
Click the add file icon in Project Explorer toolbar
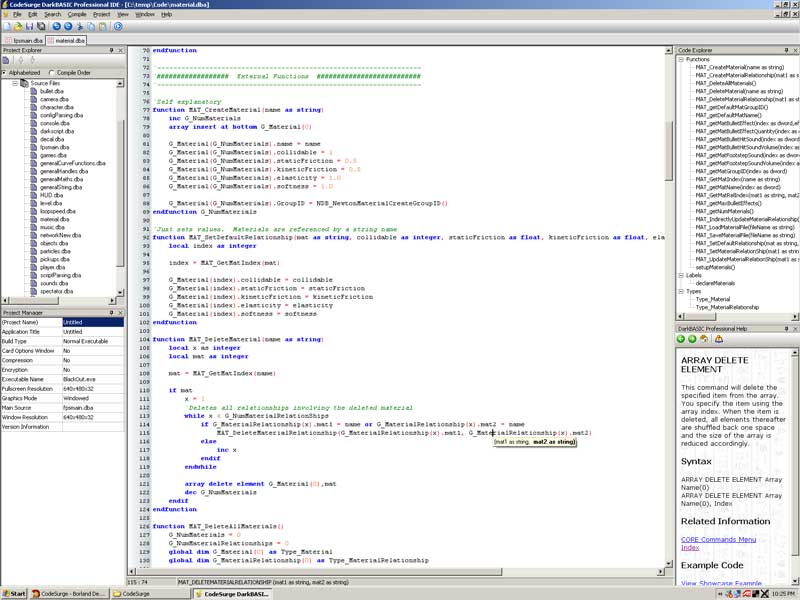tap(6, 60)
